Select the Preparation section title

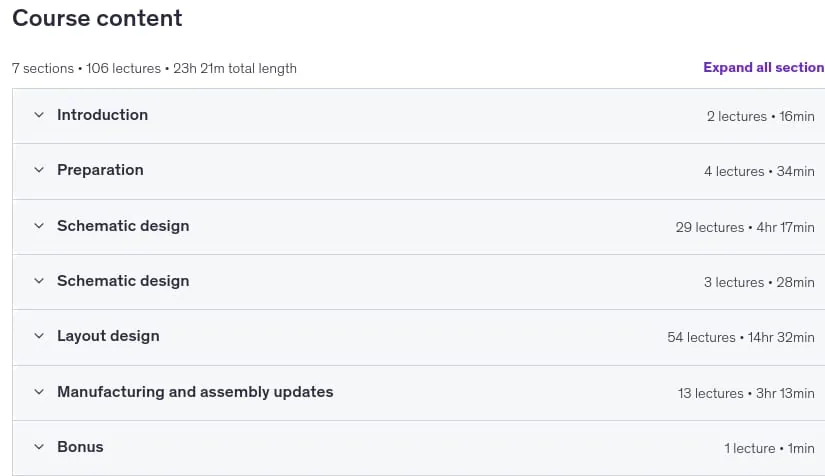tap(100, 170)
